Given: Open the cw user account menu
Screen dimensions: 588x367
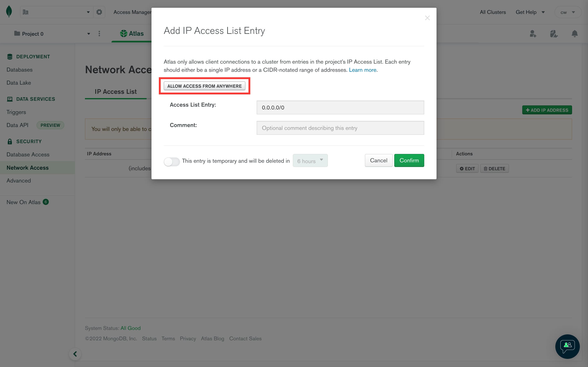Looking at the screenshot, I should pyautogui.click(x=568, y=12).
